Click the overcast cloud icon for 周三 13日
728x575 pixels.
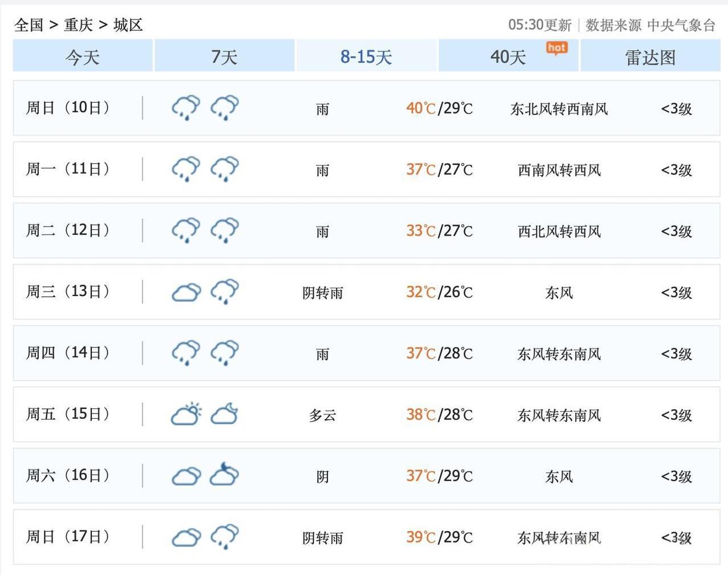point(186,292)
